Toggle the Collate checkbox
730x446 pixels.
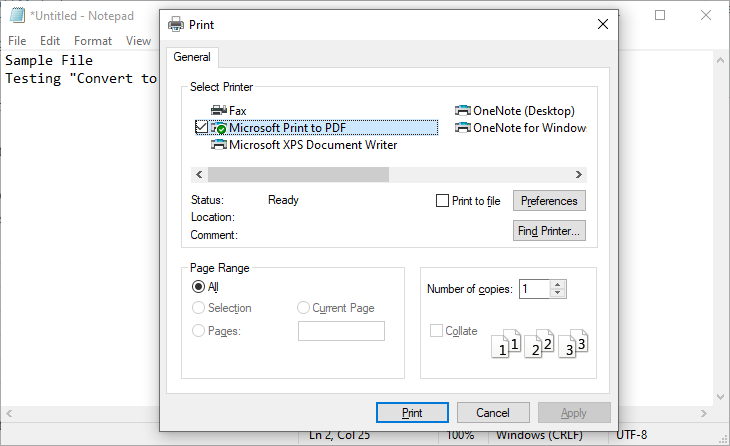pos(436,331)
